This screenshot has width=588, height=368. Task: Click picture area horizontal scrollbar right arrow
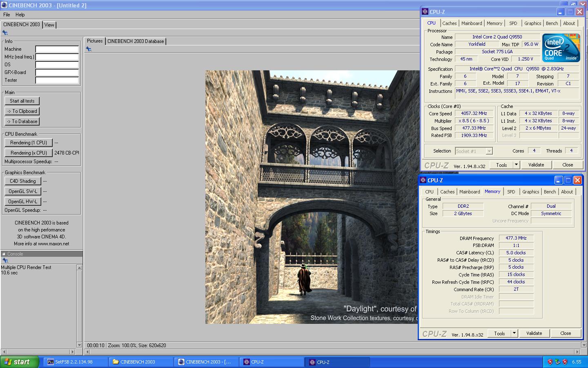tap(577, 352)
